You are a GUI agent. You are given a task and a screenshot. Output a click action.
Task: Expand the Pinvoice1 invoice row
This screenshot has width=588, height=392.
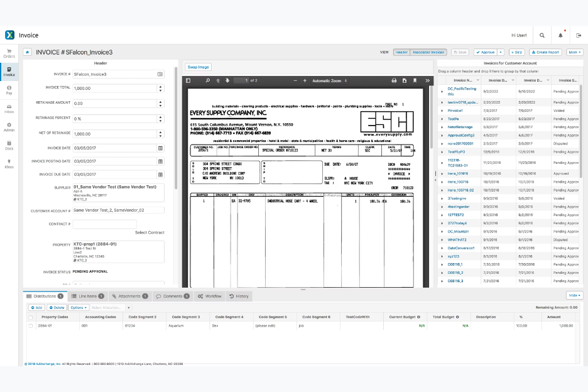point(442,111)
